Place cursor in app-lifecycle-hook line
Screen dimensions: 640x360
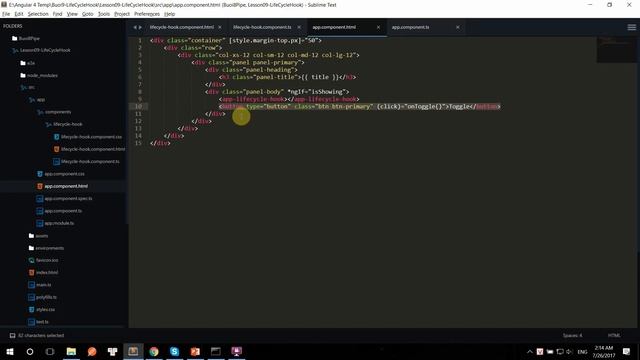(289, 99)
